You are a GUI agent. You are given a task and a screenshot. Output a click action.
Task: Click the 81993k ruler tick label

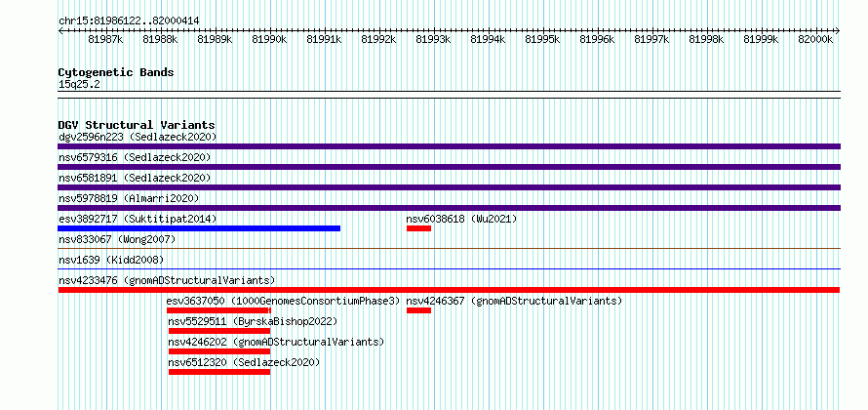click(x=433, y=39)
